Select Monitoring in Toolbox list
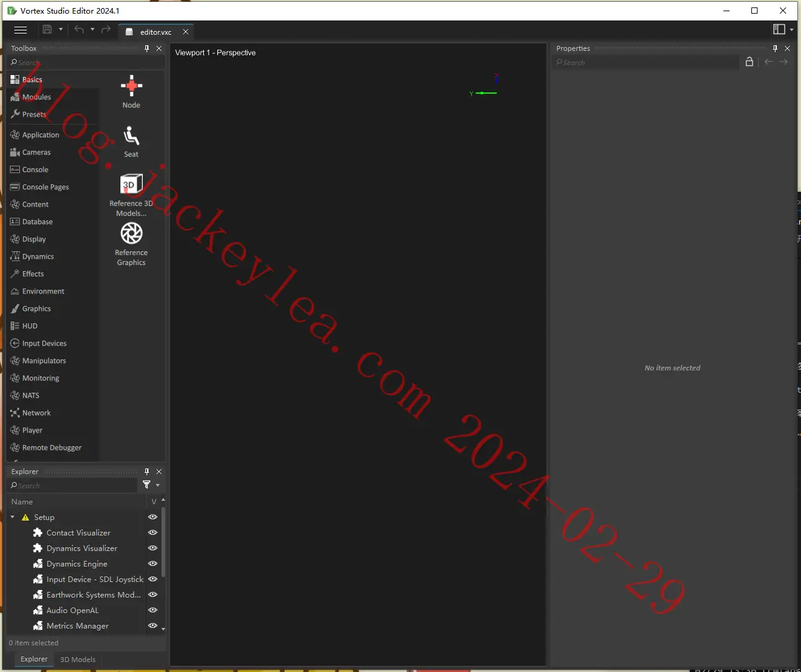Image resolution: width=801 pixels, height=672 pixels. (52, 378)
